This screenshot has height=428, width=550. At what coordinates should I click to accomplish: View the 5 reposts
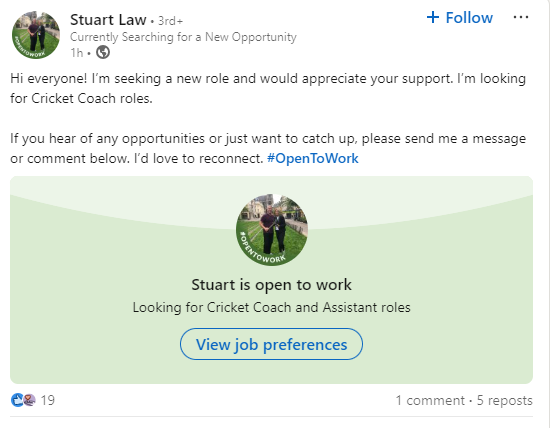504,400
